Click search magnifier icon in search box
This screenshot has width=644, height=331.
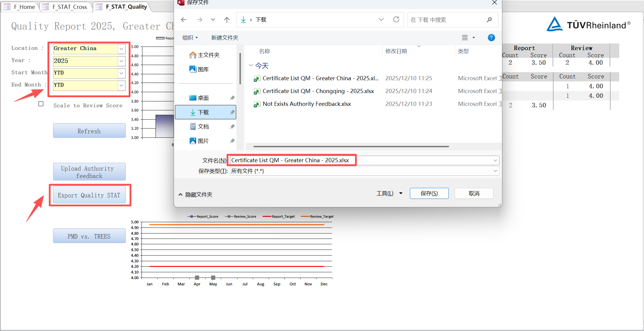(x=489, y=20)
